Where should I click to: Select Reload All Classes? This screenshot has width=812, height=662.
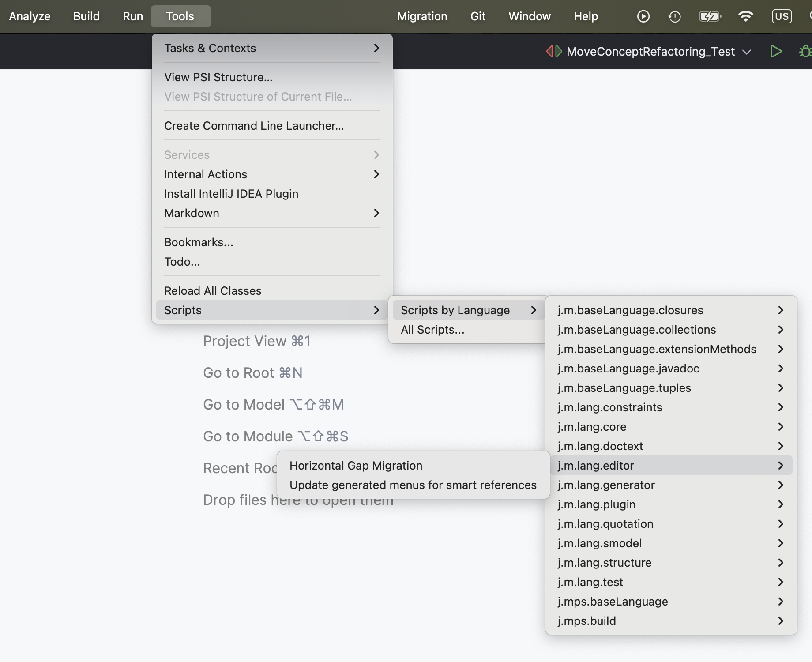click(x=213, y=291)
